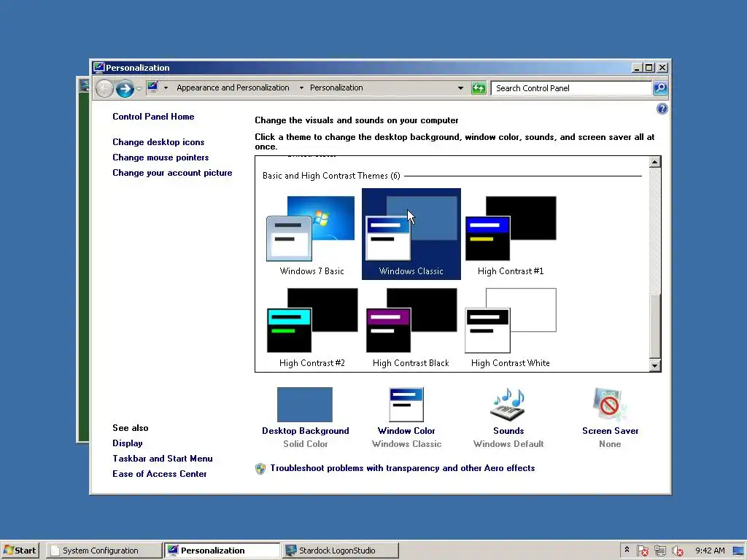Click the Basic and High Contrast Themes heading
747x560 pixels.
coord(331,176)
